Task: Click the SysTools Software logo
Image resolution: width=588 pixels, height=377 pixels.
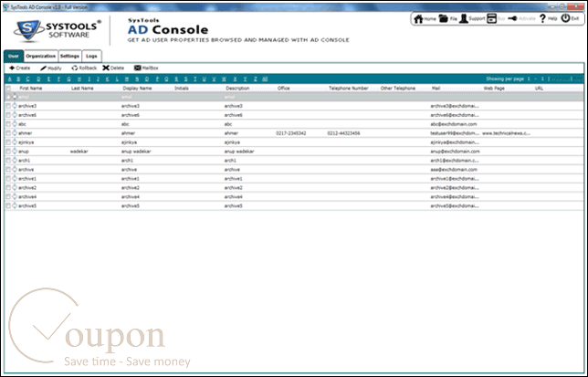Action: 58,31
